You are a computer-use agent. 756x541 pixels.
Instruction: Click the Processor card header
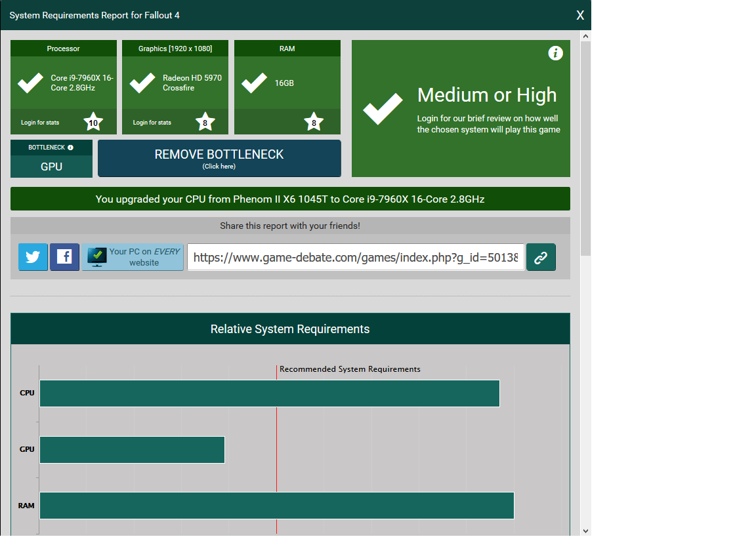coord(63,49)
